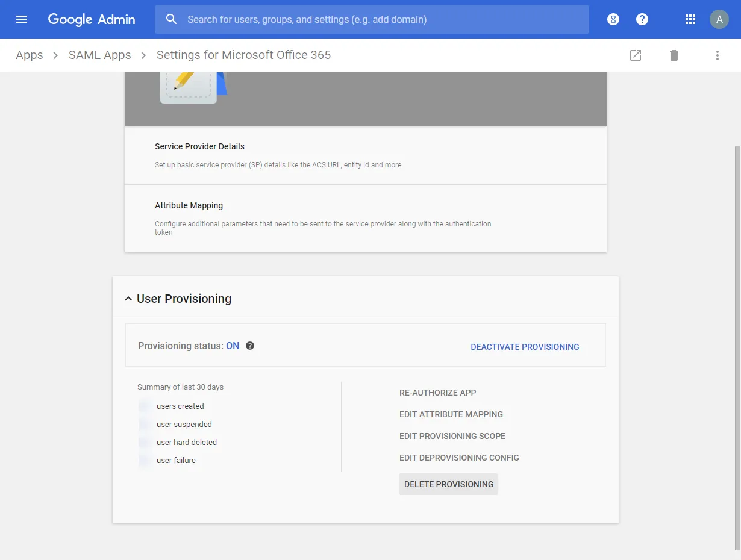Open the hourglass tasks icon
Screen dimensions: 741x560
(613, 19)
